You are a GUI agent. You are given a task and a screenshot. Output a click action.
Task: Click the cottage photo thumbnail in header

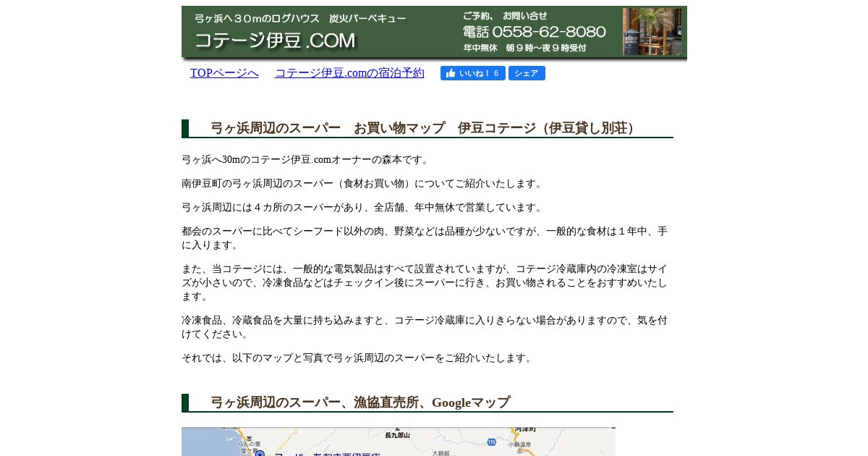(x=652, y=32)
